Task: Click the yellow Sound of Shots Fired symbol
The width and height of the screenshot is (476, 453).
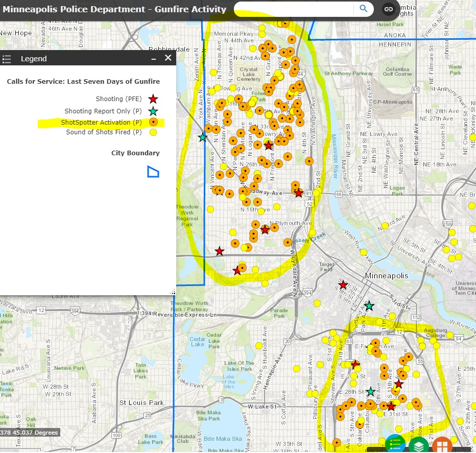Action: (153, 132)
